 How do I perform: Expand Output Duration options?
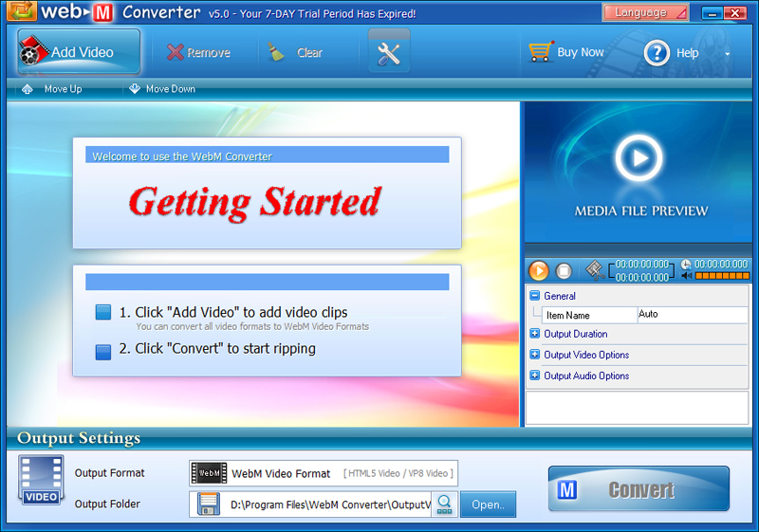[535, 334]
